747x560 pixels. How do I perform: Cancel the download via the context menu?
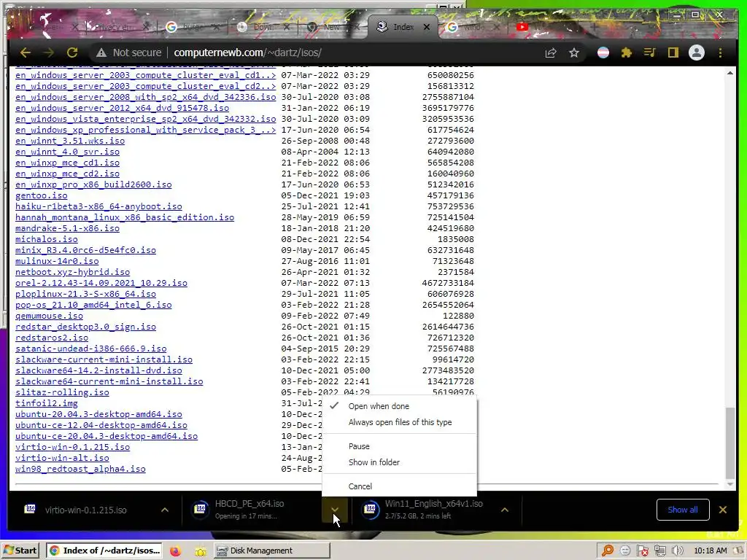coord(400,486)
